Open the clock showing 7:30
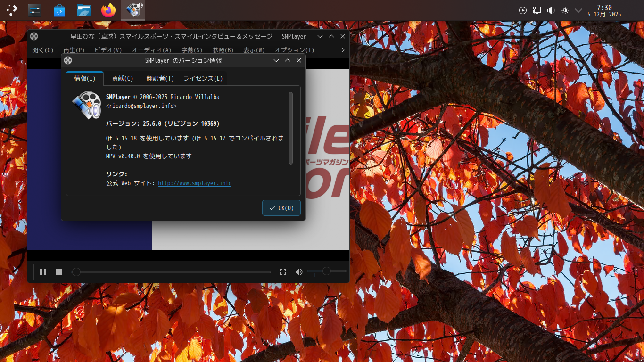Image resolution: width=644 pixels, height=362 pixels. coord(604,10)
